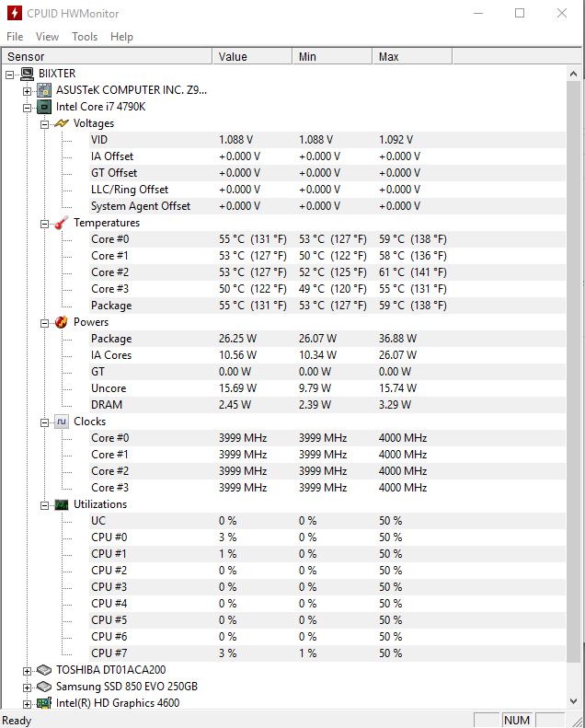Open the View menu
This screenshot has width=585, height=728.
[x=47, y=36]
